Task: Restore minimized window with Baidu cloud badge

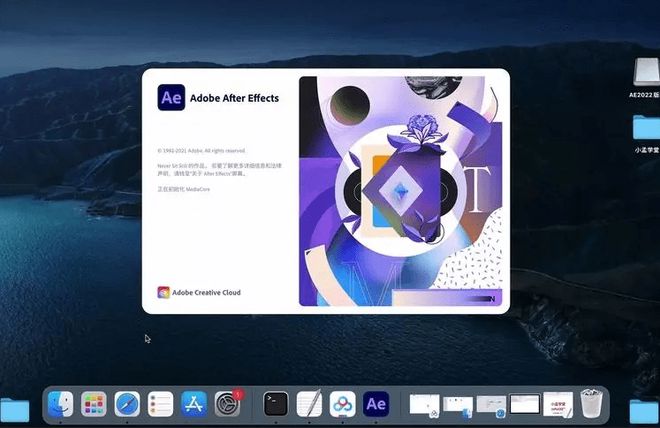Action: pos(425,406)
